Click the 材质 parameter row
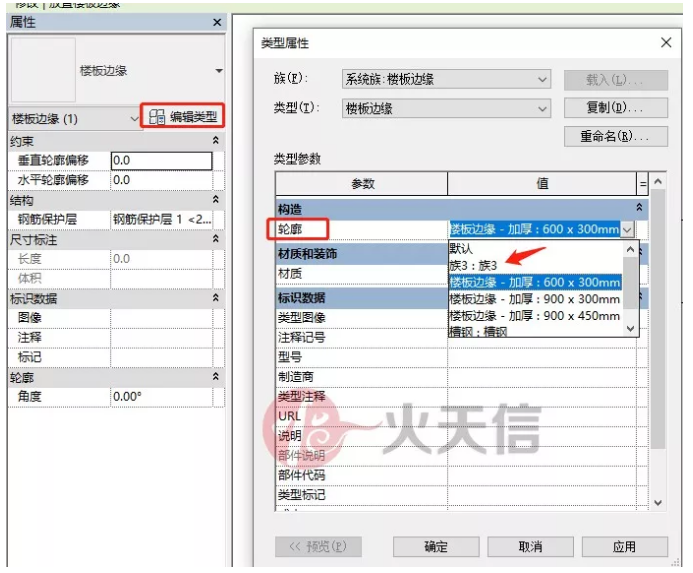 tap(362, 274)
